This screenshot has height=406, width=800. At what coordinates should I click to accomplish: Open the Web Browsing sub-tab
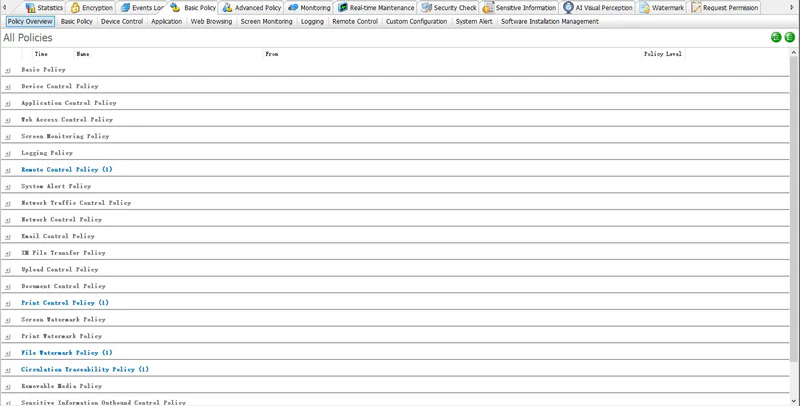211,21
